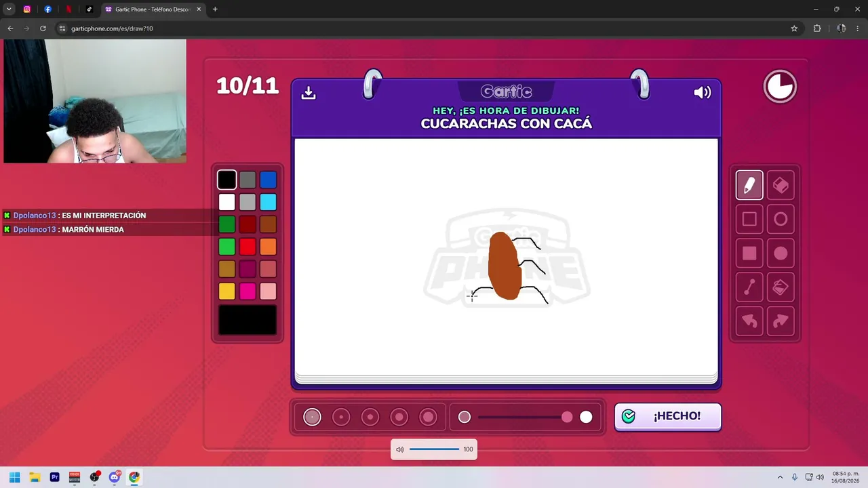This screenshot has height=488, width=868.
Task: Switch to the Facebook browser tab
Action: tap(47, 9)
